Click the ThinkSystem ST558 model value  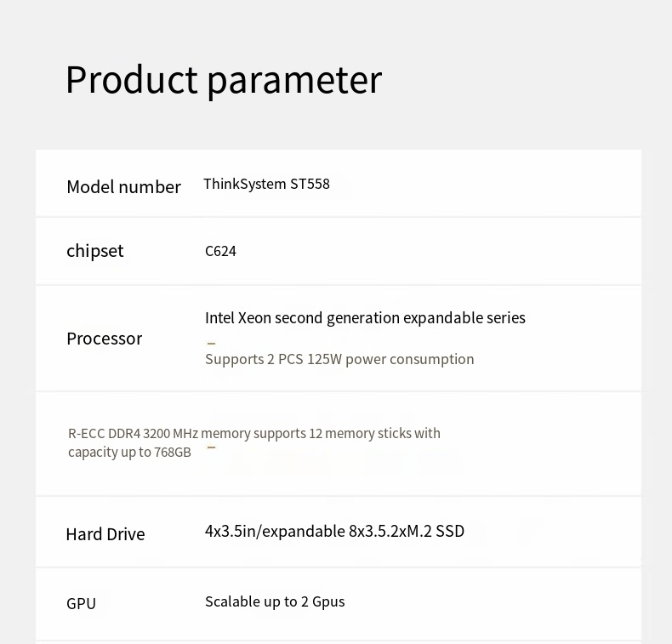coord(266,185)
